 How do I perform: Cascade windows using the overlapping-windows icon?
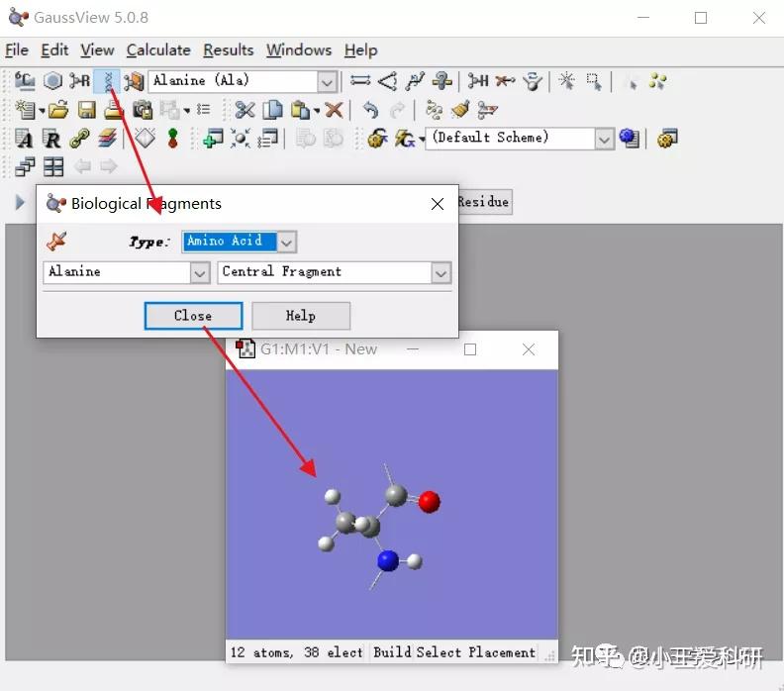click(x=25, y=166)
